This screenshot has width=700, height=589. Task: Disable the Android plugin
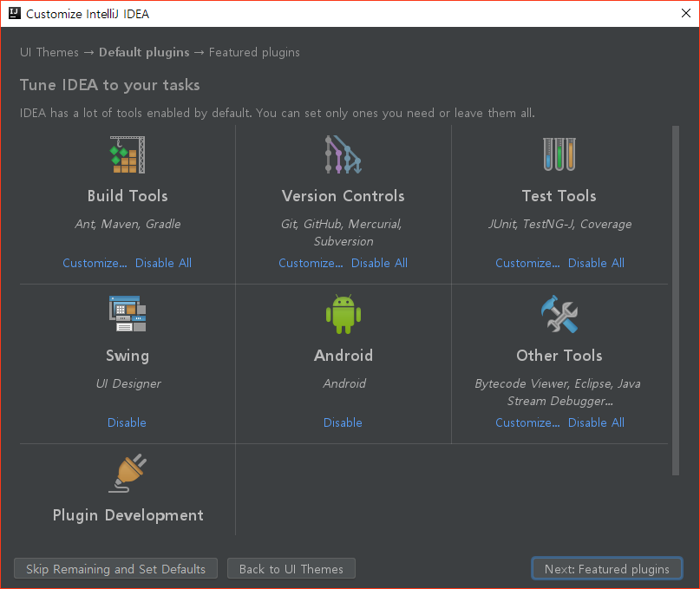click(343, 422)
